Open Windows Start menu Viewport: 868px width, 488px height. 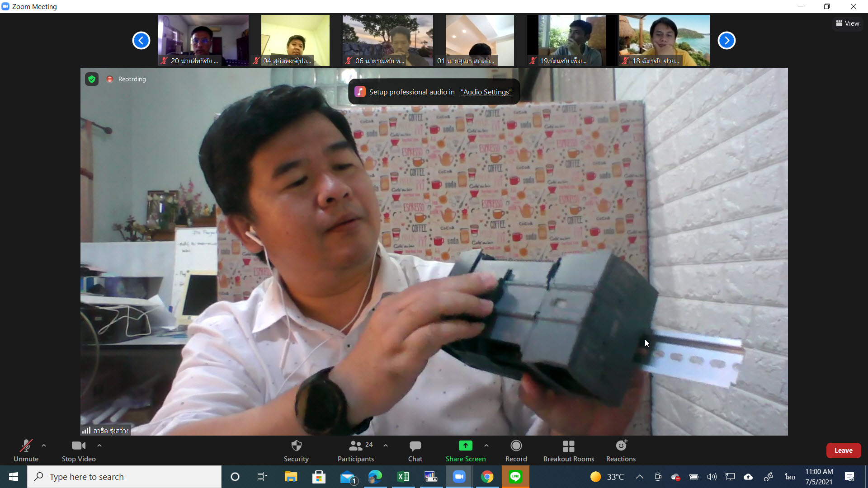pos(14,477)
